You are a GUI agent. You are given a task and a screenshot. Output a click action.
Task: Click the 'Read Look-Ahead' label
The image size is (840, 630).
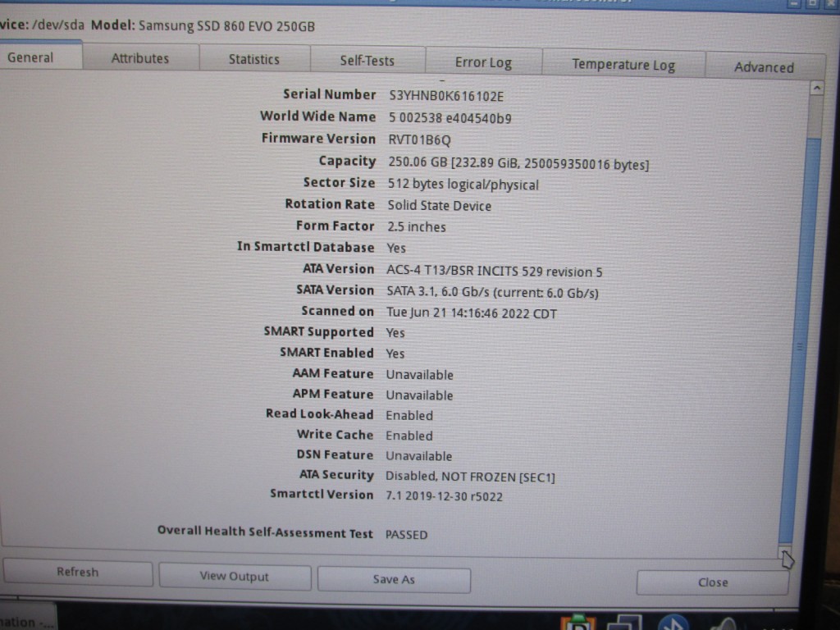(x=320, y=414)
